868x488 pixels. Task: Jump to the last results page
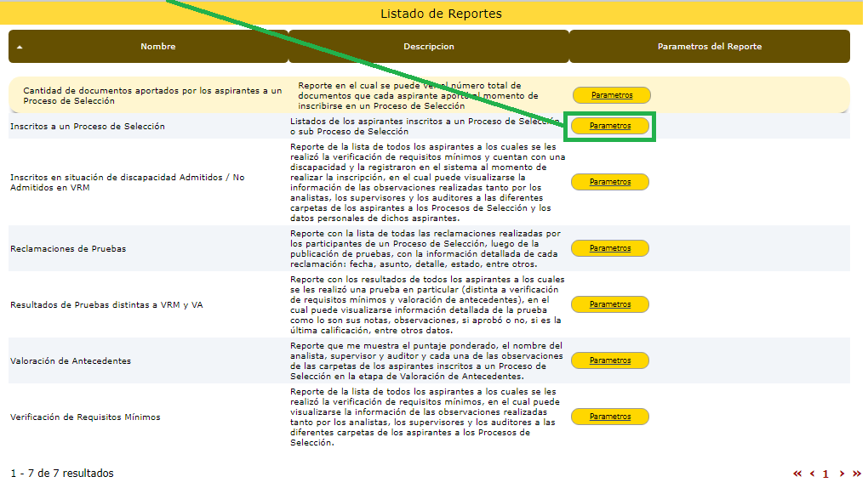point(856,474)
